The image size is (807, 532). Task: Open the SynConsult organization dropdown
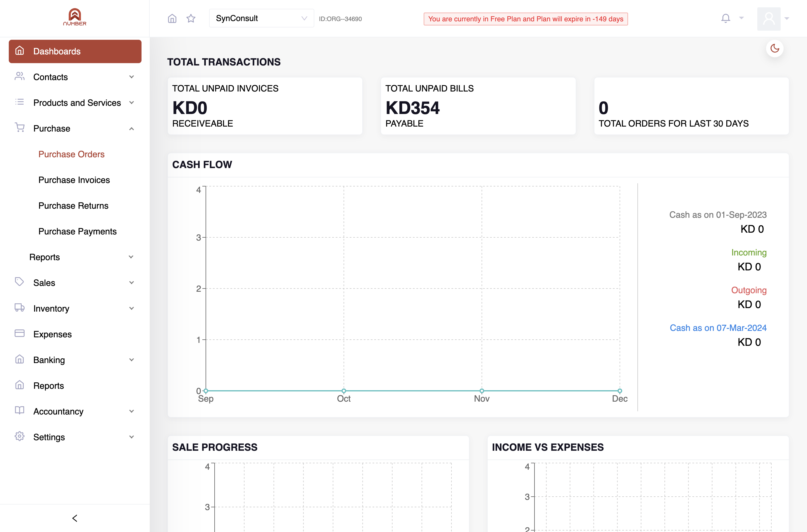pos(261,18)
